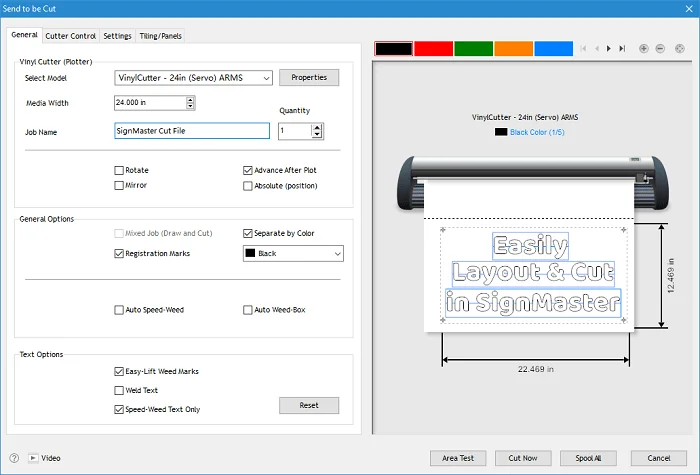This screenshot has width=700, height=475.
Task: Click the Black Color (1/5) link
Action: (537, 132)
